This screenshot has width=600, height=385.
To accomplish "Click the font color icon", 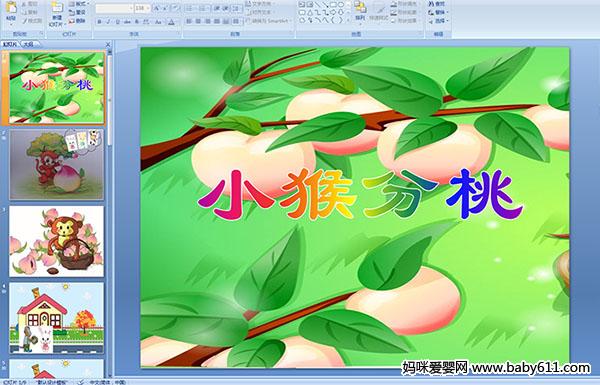I will point(171,22).
